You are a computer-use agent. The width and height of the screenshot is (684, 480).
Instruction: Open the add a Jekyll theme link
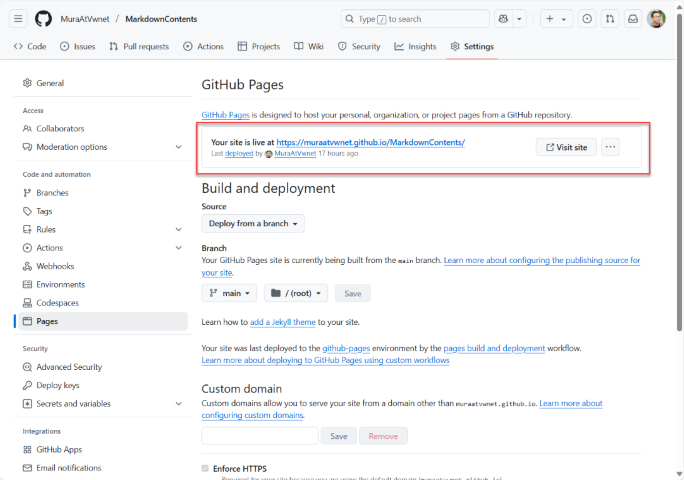pyautogui.click(x=283, y=322)
